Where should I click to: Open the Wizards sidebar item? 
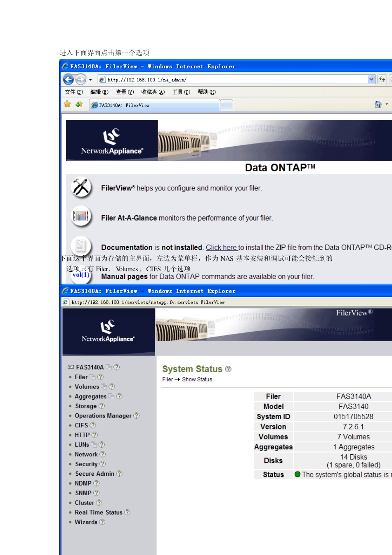(x=86, y=522)
